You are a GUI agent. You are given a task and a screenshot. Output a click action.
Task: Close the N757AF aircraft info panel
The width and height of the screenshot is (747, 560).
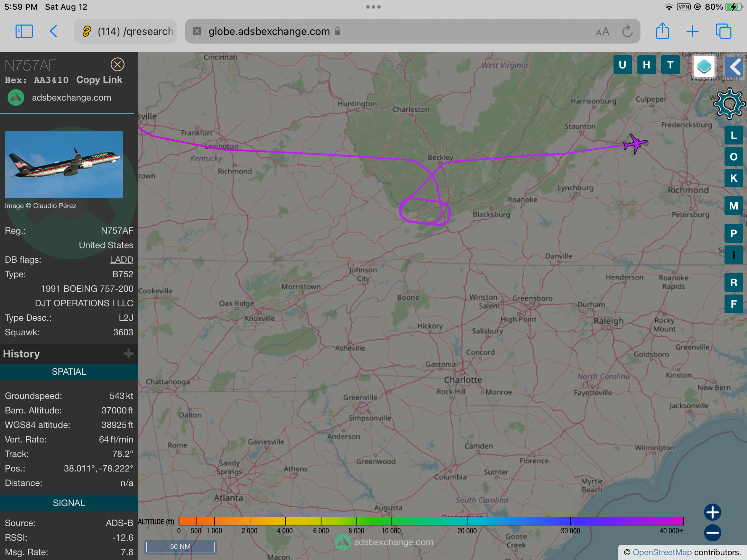tap(118, 65)
